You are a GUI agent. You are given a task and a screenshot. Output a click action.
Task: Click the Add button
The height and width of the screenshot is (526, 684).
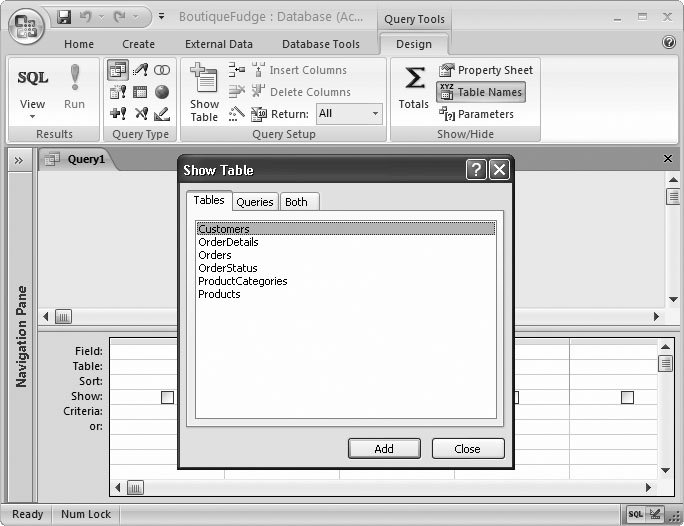[x=384, y=449]
